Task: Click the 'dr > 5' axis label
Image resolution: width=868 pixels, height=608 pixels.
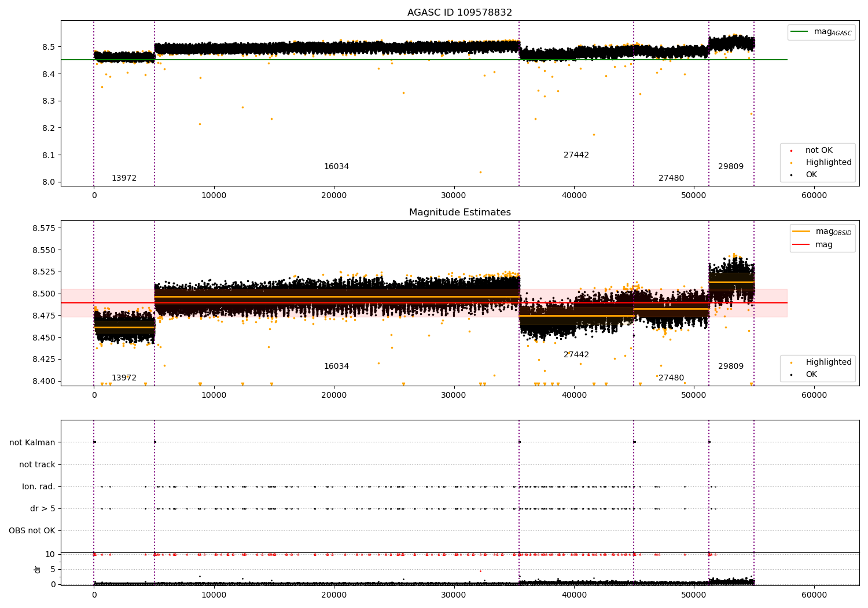Action: 43,509
